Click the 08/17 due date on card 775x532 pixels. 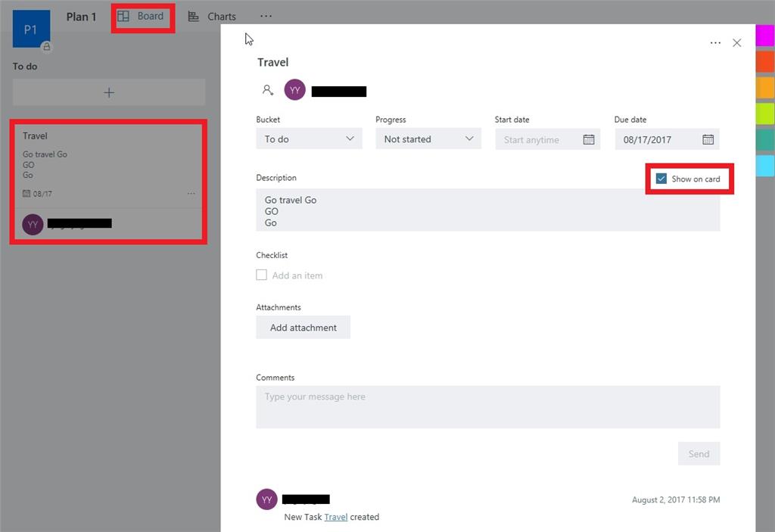pyautogui.click(x=38, y=194)
